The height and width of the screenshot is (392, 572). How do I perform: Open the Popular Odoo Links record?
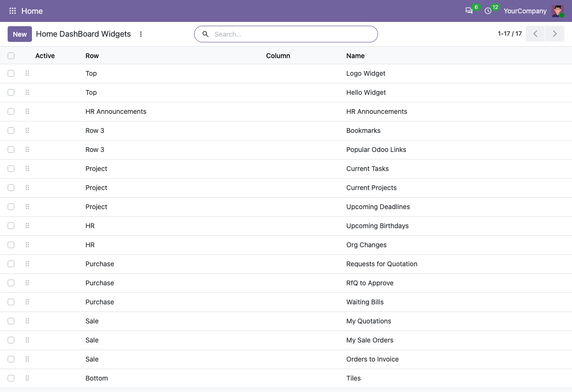pyautogui.click(x=376, y=150)
